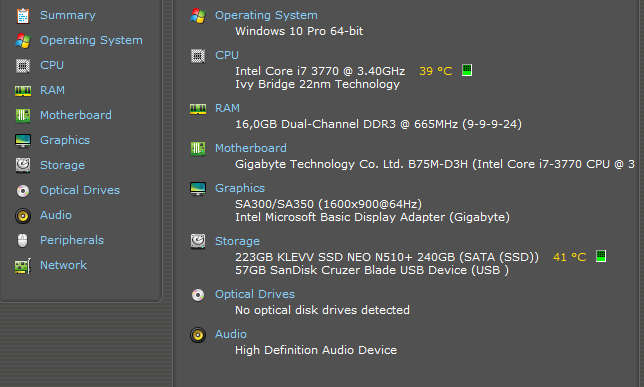Click the Storage drive icon in the summary panel
The width and height of the screenshot is (644, 387).
tap(198, 241)
